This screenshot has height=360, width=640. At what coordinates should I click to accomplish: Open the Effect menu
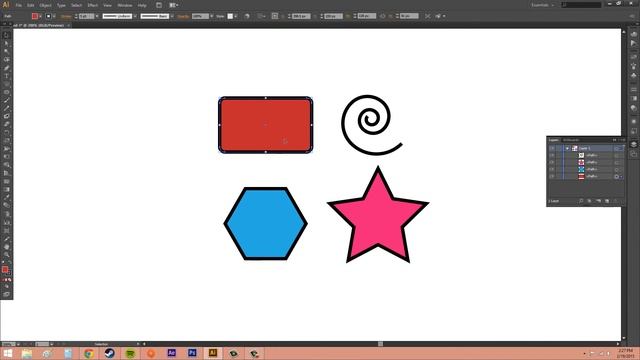(93, 5)
